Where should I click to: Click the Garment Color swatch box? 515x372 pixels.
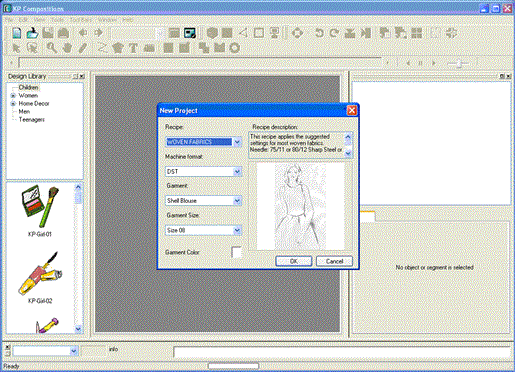[236, 252]
